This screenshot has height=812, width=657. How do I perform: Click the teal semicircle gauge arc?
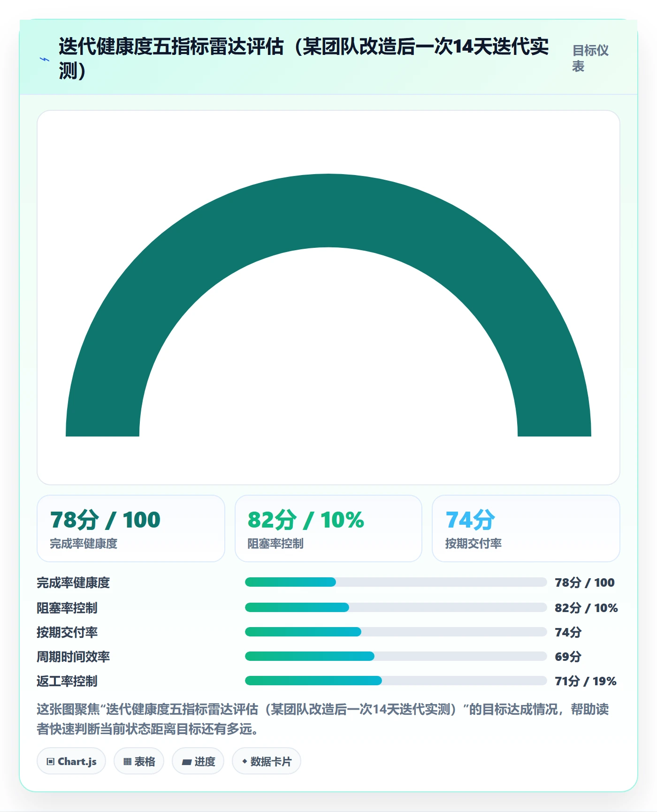(328, 210)
